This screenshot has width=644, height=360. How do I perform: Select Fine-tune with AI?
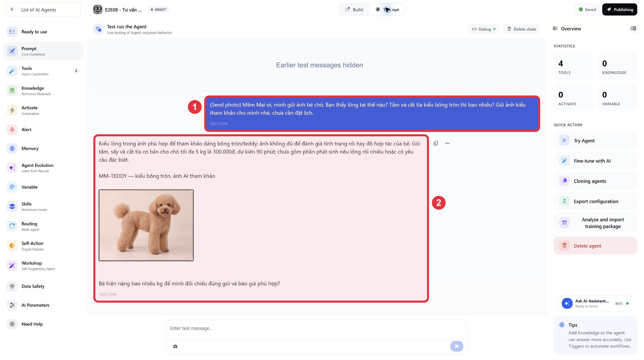[x=595, y=161]
